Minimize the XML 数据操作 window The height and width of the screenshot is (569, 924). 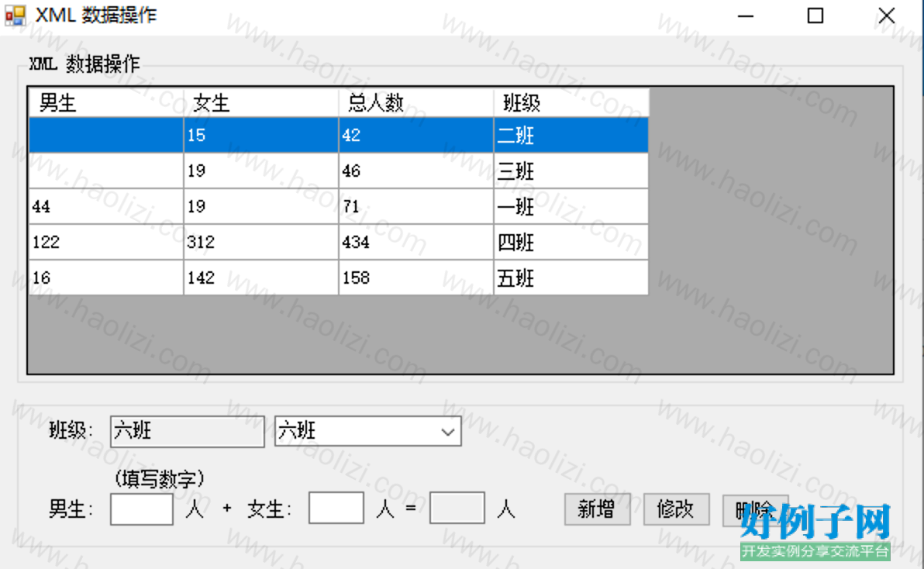coord(746,16)
